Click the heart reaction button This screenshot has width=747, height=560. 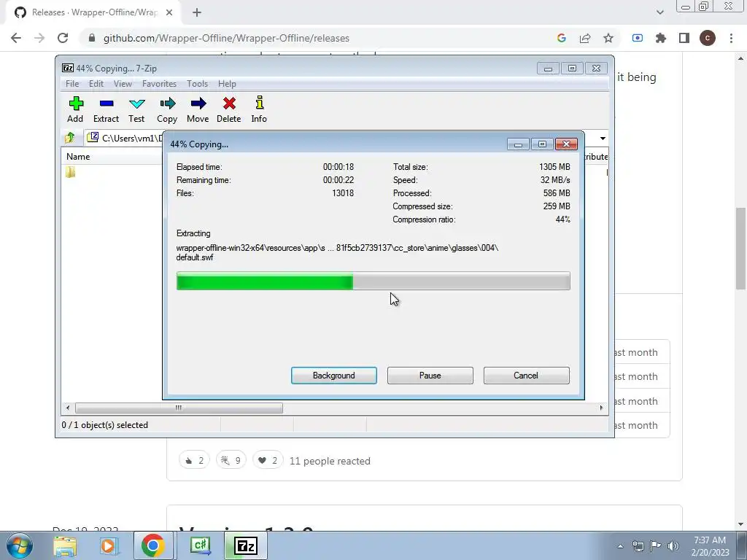(x=268, y=461)
